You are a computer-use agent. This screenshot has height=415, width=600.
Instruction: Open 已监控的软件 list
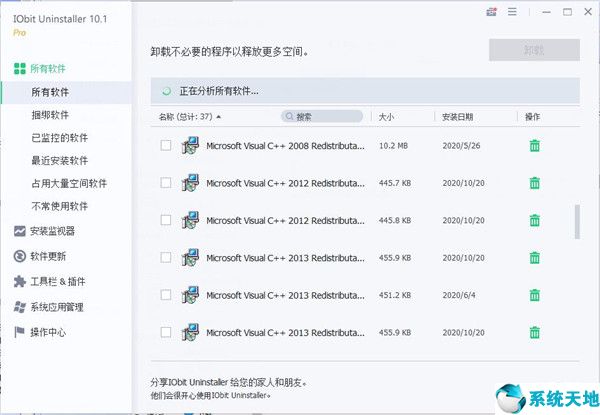coord(59,138)
